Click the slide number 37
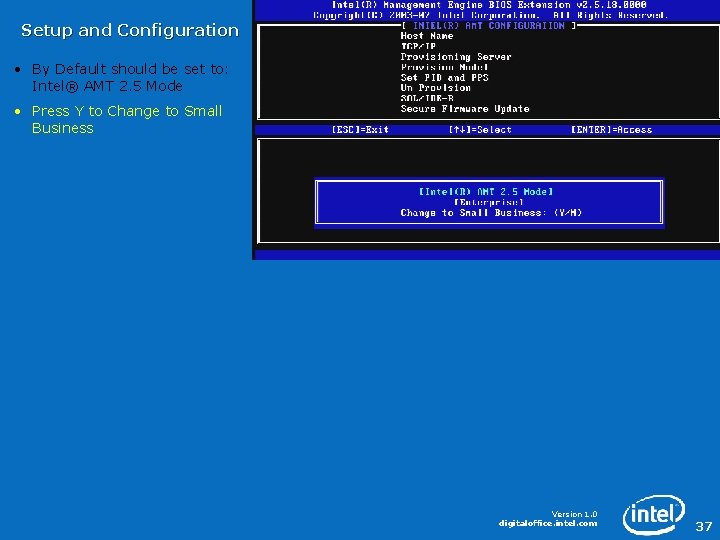 703,526
